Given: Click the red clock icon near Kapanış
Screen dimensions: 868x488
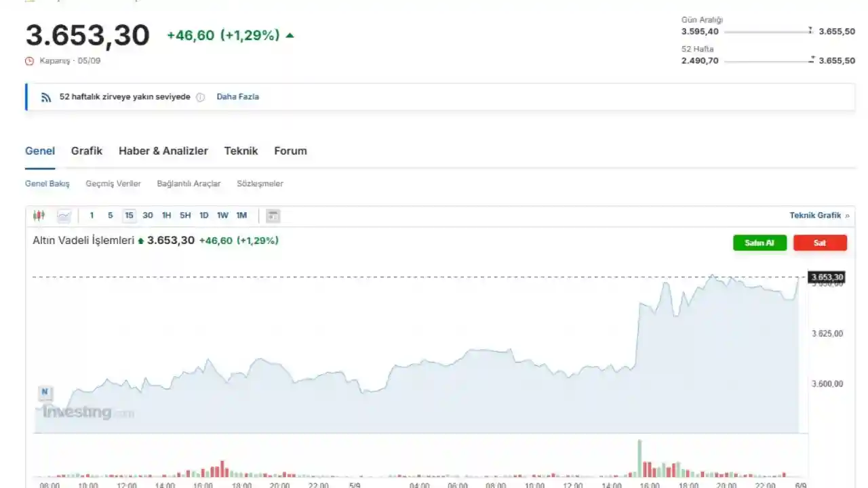Looking at the screenshot, I should (29, 61).
